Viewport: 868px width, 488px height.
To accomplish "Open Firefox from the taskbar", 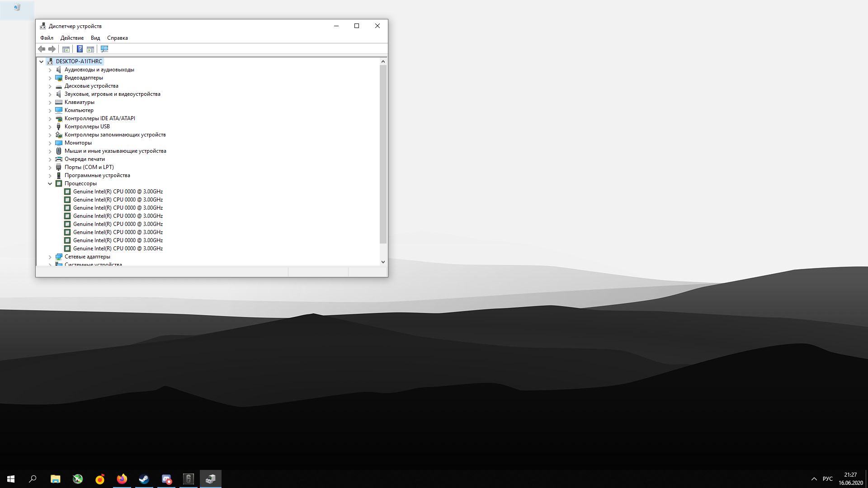I will point(122,479).
